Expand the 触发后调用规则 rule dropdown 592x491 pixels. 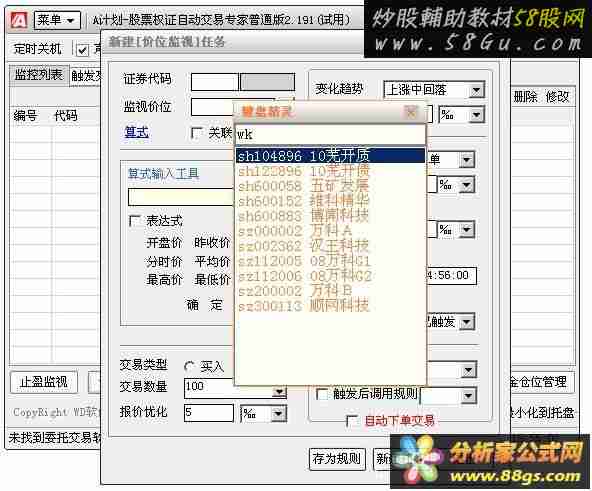coord(468,396)
